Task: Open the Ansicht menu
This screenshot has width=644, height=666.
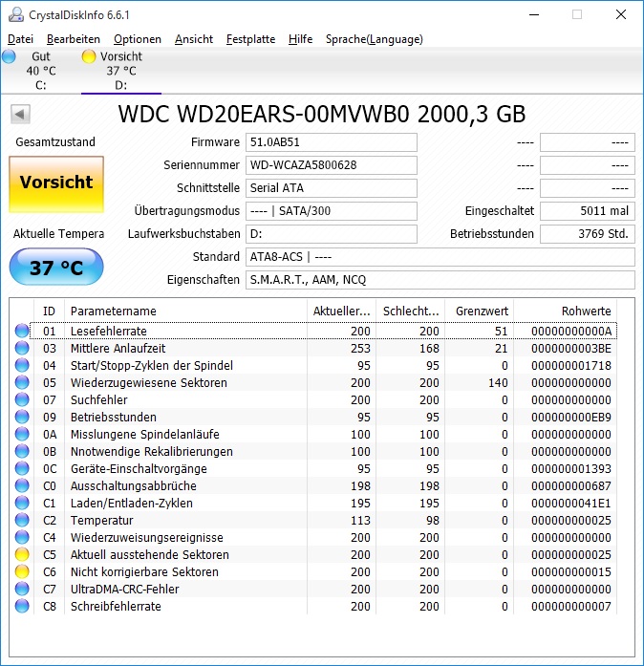Action: (x=194, y=39)
